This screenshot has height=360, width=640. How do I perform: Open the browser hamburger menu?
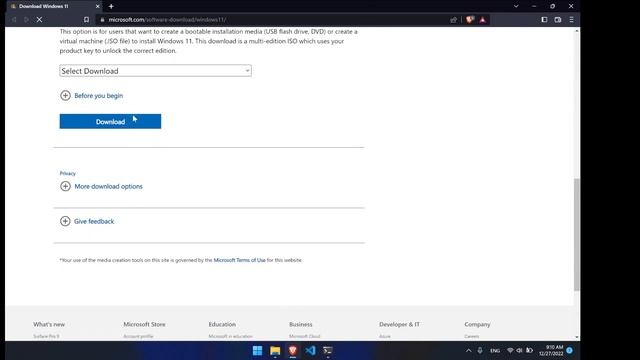coord(571,20)
